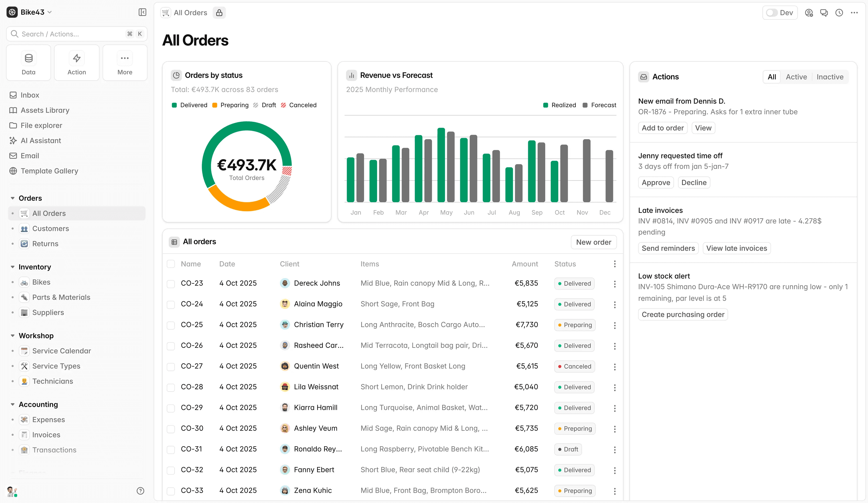Collapse the Orders section
The image size is (868, 503).
12,198
